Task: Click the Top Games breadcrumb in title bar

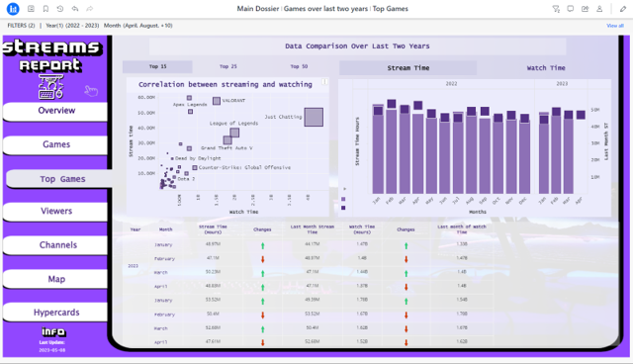Action: 390,9
